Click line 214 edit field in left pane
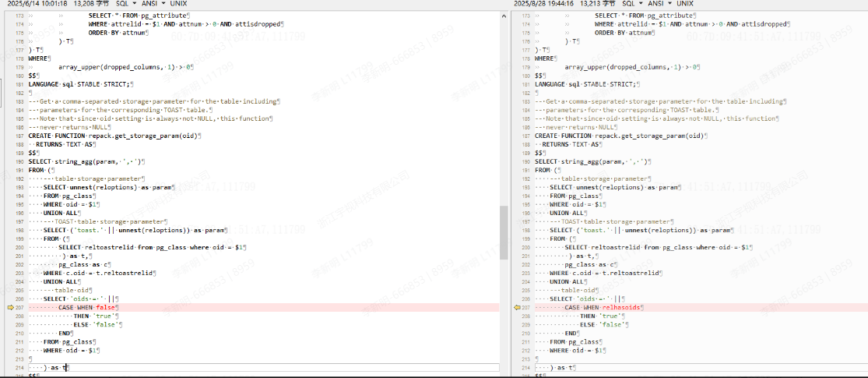This screenshot has width=868, height=378. coord(263,367)
